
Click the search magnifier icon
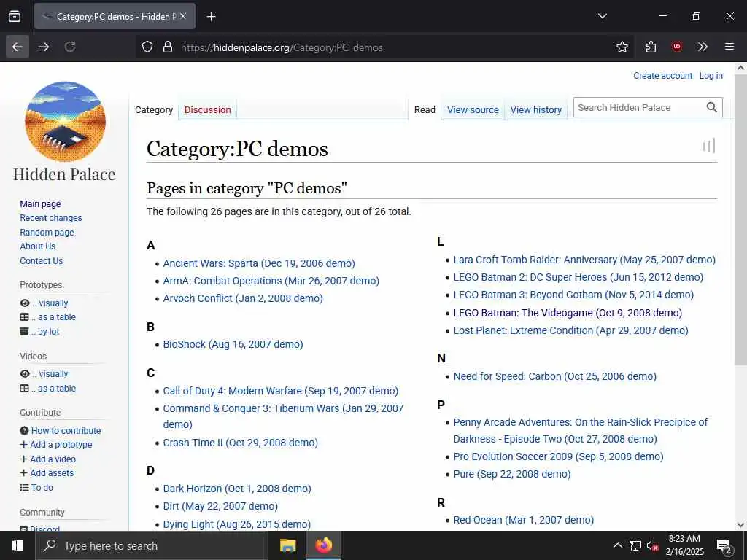(712, 108)
